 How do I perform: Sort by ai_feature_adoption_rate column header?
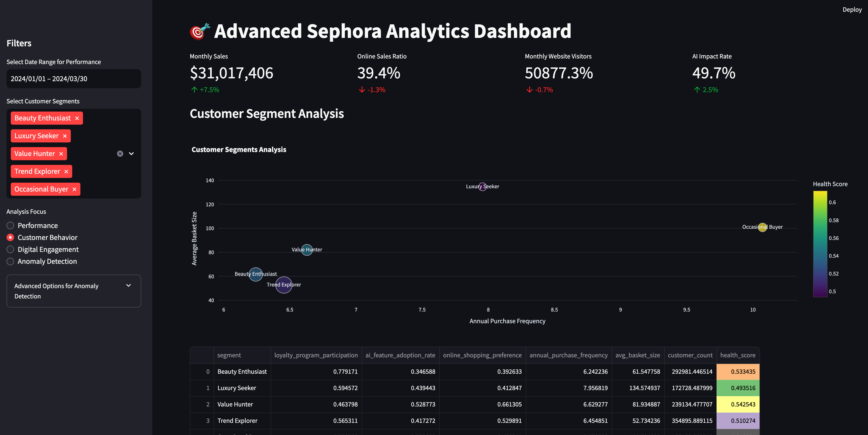(x=400, y=355)
